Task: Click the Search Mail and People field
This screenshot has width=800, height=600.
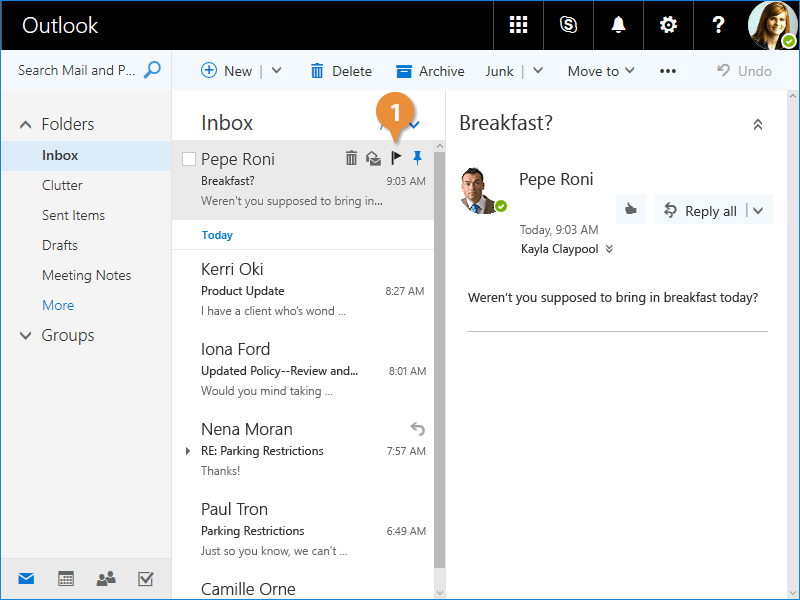Action: coord(78,70)
